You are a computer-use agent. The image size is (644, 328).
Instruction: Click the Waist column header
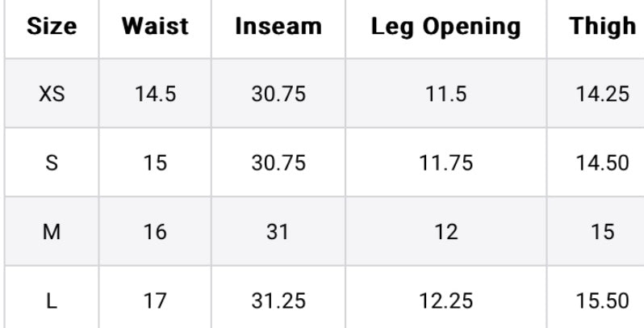click(x=155, y=27)
